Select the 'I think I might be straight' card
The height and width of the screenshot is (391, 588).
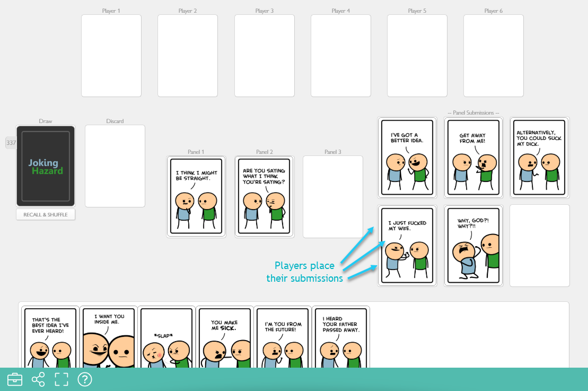196,197
